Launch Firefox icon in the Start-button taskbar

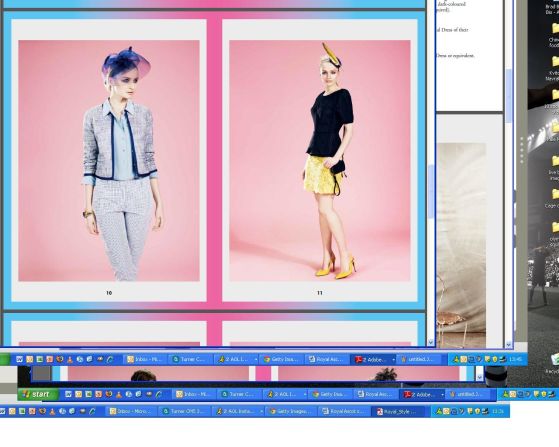[109, 394]
